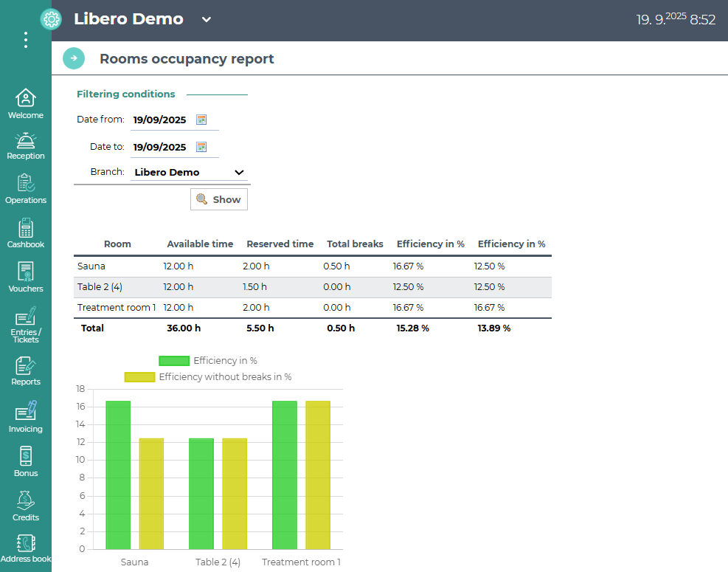
Task: Open Reports in the sidebar
Action: pyautogui.click(x=26, y=371)
